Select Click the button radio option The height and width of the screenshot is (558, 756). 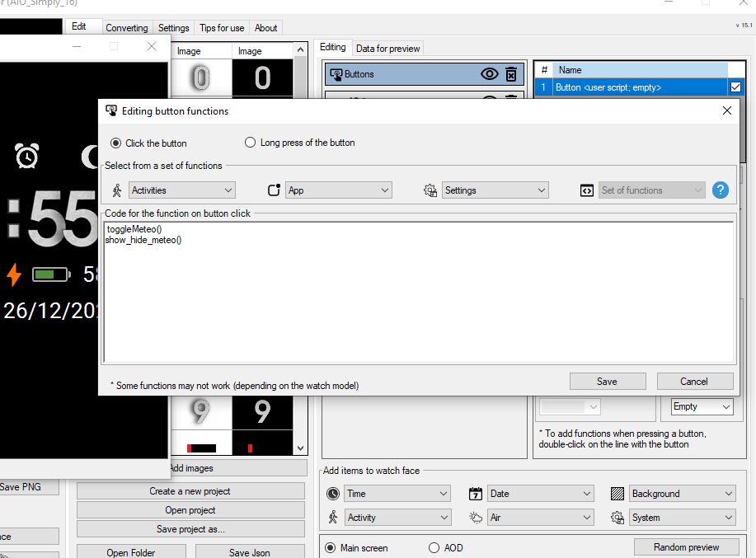pyautogui.click(x=115, y=143)
